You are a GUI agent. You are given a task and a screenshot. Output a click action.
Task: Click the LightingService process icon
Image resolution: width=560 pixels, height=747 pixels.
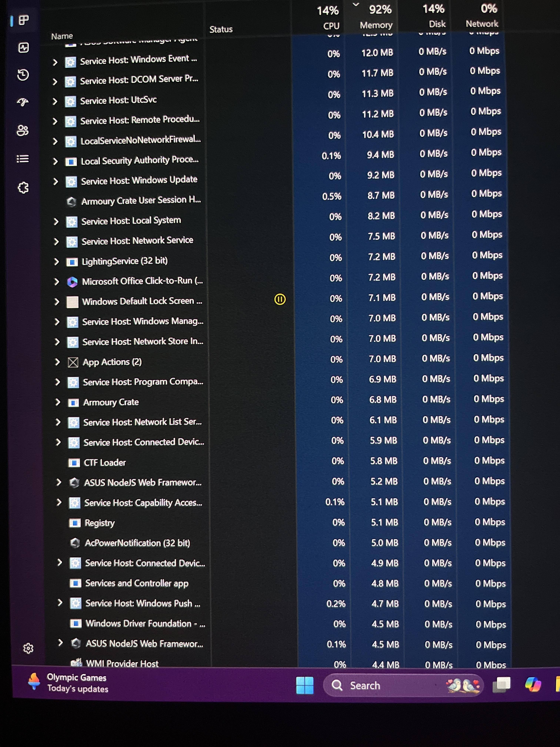click(72, 262)
